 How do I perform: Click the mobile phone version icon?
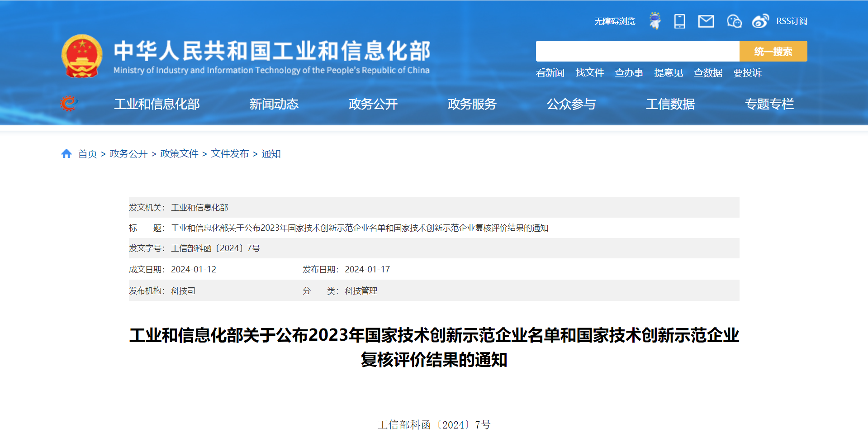point(679,21)
